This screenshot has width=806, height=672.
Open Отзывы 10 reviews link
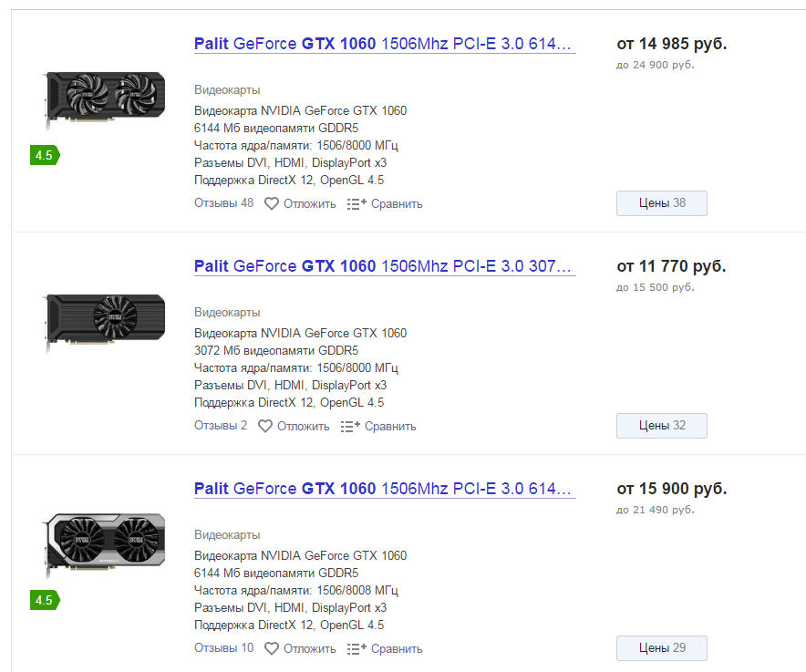(223, 647)
